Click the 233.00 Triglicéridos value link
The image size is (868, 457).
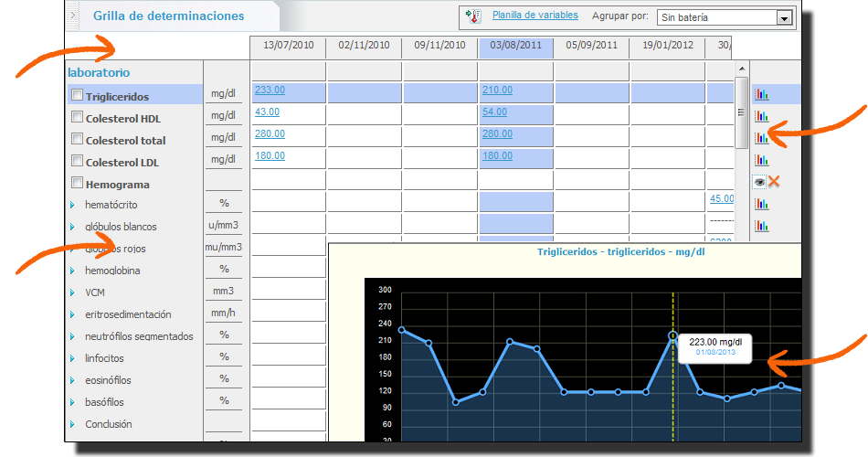[270, 90]
